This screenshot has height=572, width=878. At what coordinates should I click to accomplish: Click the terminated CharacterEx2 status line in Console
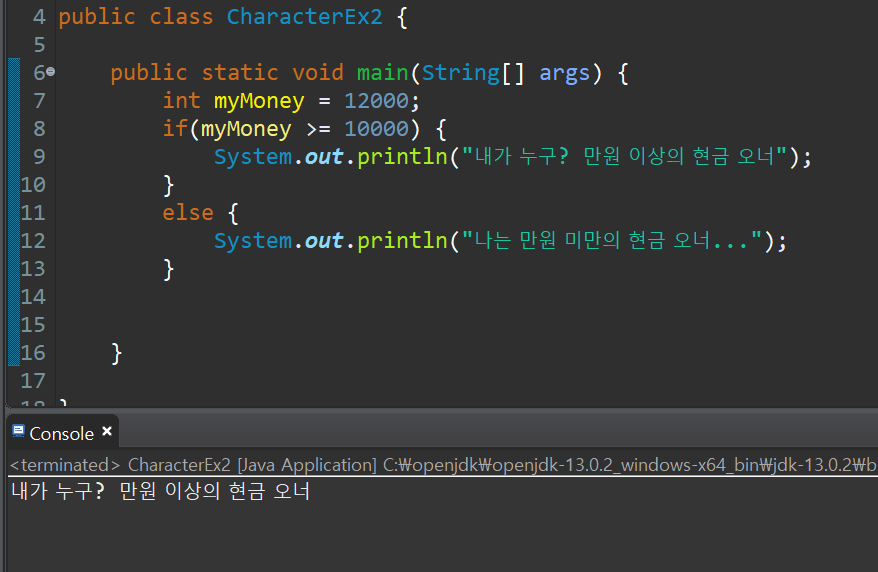442,465
